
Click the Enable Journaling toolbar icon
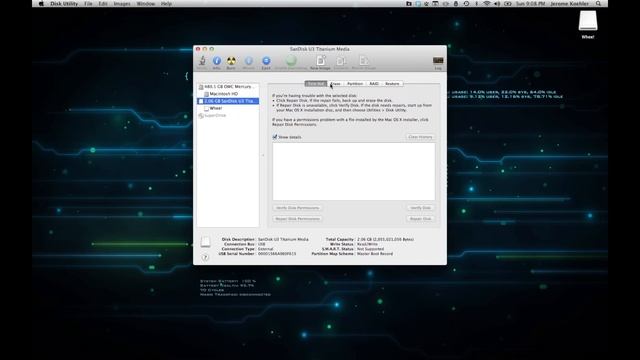[291, 61]
